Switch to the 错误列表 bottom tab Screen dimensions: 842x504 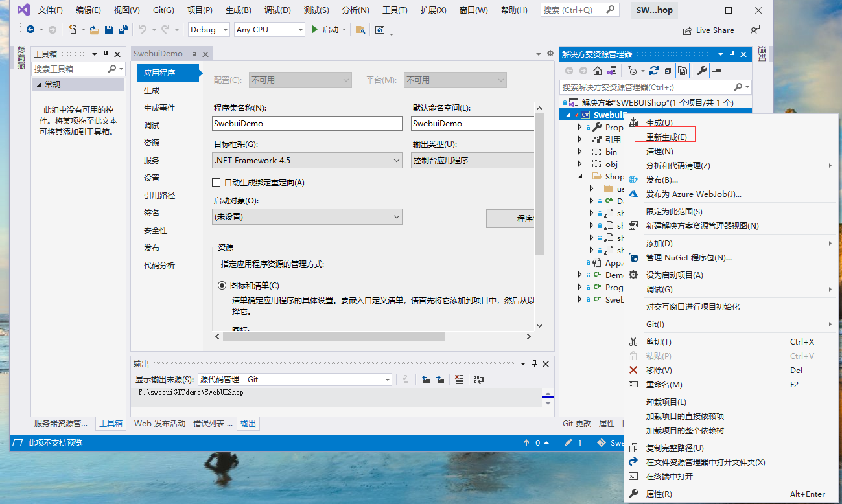tap(213, 424)
